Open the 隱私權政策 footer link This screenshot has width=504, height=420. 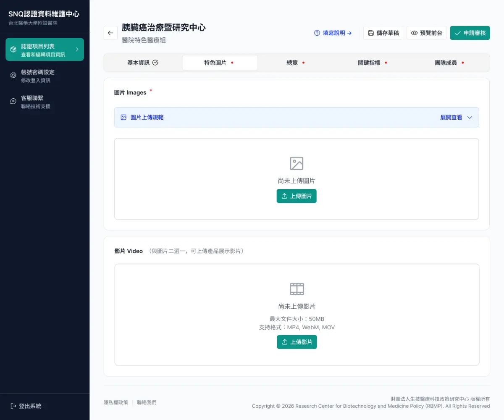(116, 402)
